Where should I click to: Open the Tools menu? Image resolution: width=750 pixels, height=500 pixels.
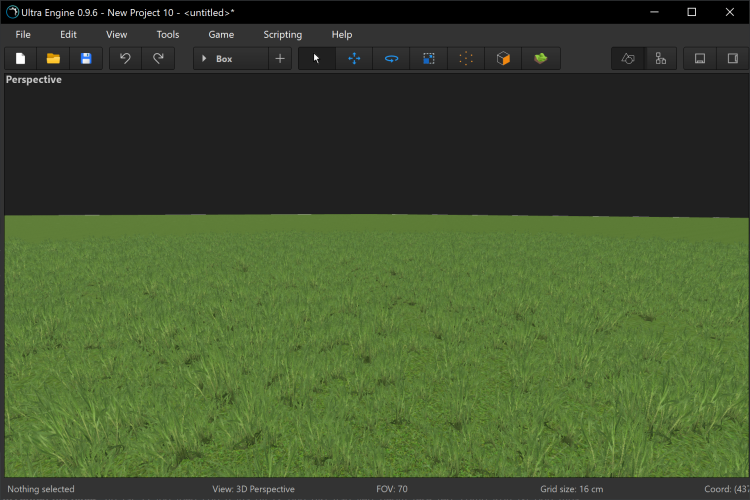(x=168, y=34)
